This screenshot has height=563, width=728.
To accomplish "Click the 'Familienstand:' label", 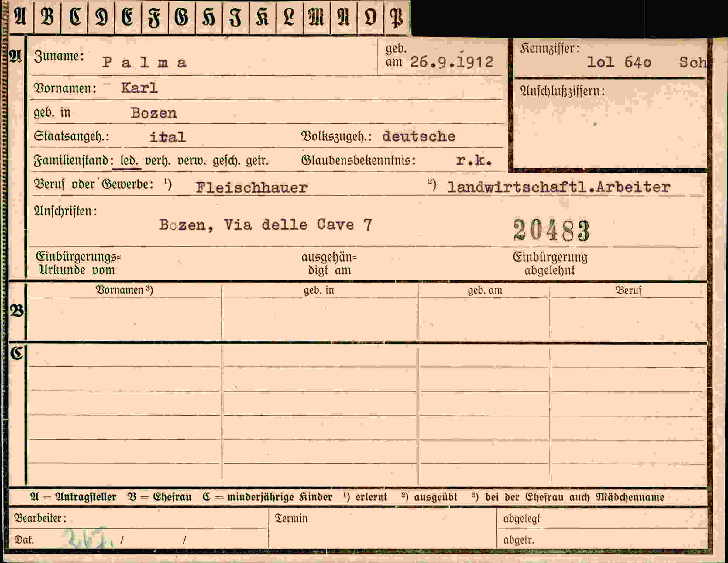I will 73,161.
